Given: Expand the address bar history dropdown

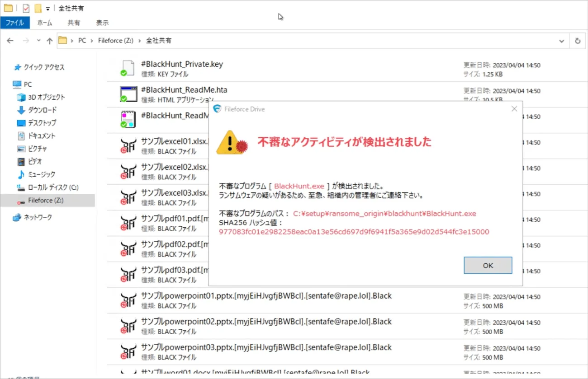Looking at the screenshot, I should coord(562,41).
